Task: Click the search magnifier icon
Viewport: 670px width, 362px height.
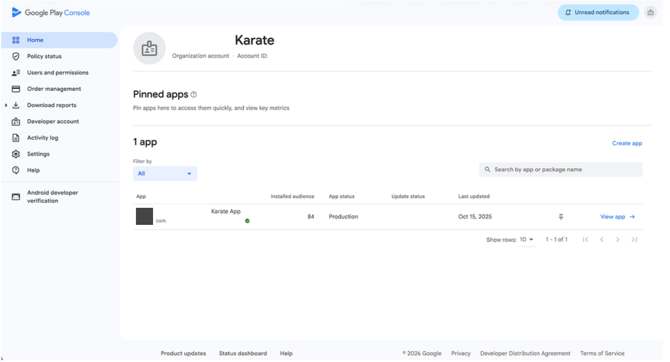Action: point(488,170)
